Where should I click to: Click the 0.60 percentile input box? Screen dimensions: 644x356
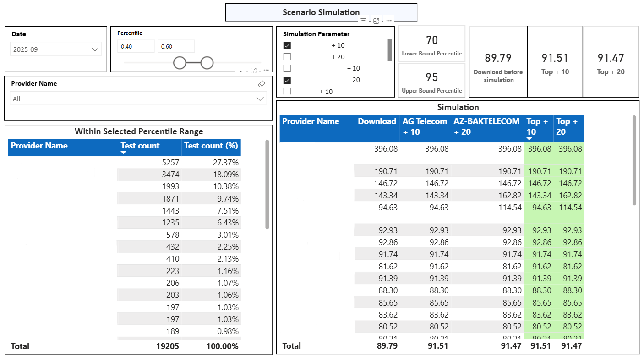(x=176, y=46)
